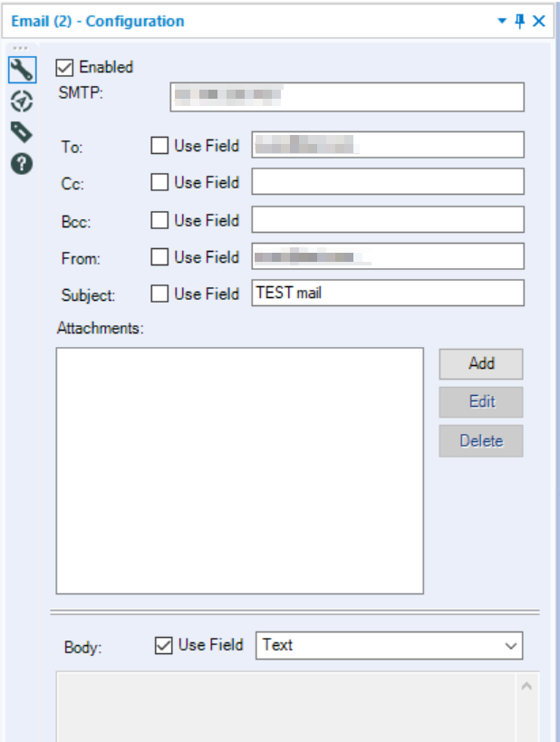This screenshot has height=742, width=560.
Task: Click the Edit attachment button
Action: point(481,402)
